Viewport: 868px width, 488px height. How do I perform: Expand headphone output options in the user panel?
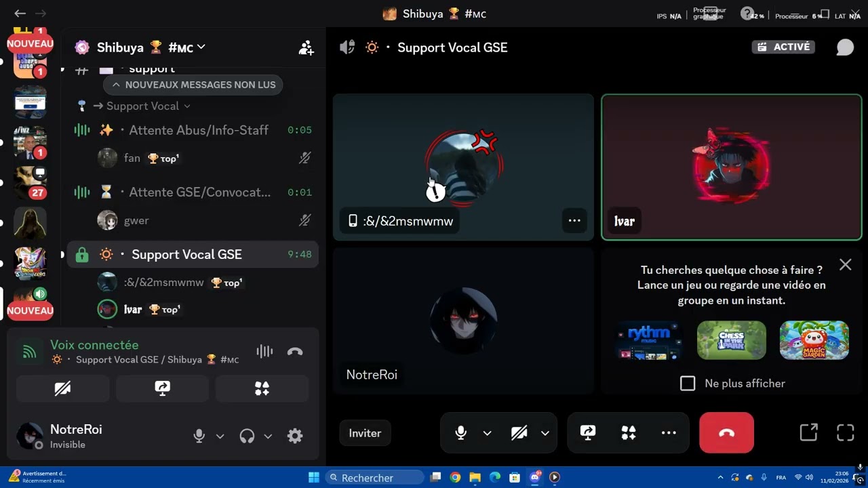tap(268, 436)
